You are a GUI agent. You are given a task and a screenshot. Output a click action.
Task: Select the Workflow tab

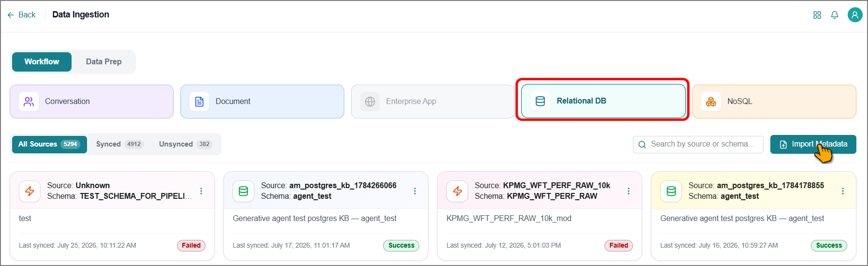pos(42,62)
